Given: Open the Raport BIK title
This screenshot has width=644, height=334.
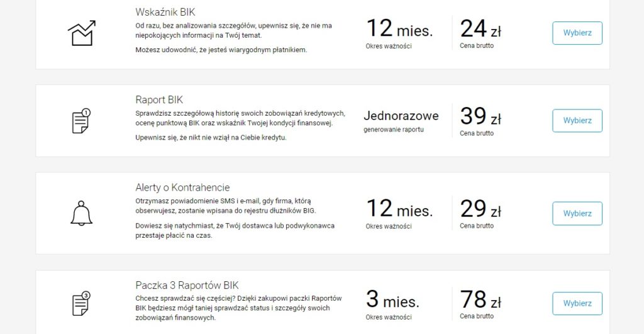Looking at the screenshot, I should [x=159, y=100].
